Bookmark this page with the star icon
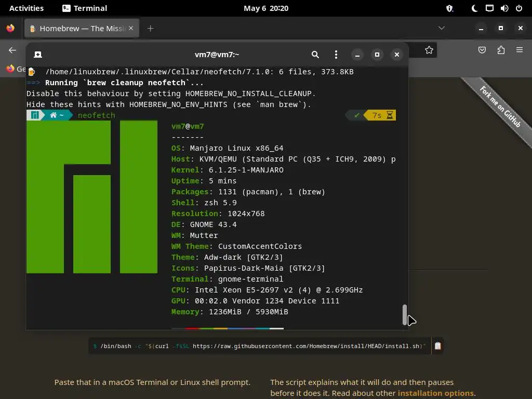 tap(429, 50)
